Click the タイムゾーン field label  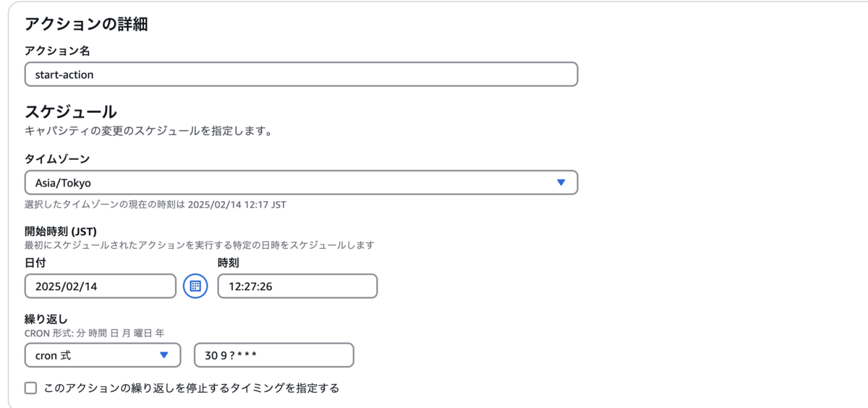coord(57,159)
